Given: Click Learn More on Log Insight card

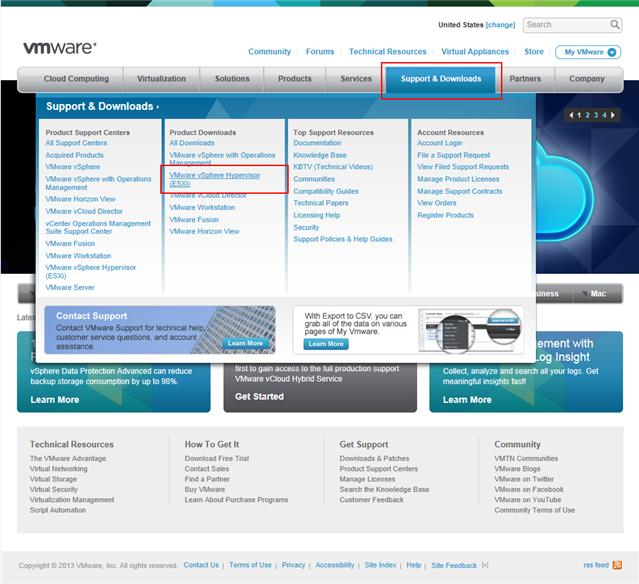Looking at the screenshot, I should (467, 400).
